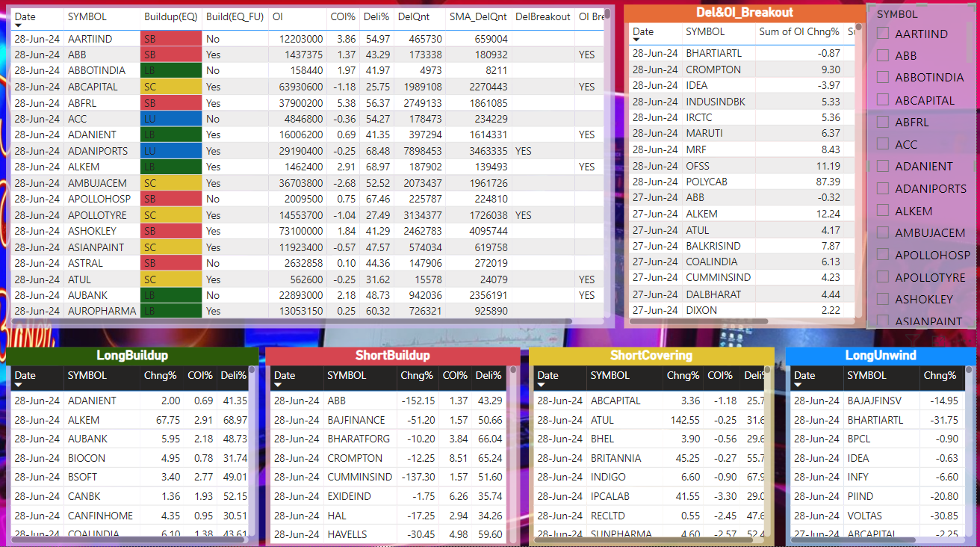Image resolution: width=980 pixels, height=547 pixels.
Task: Click the SYMBOL slicer header label
Action: [x=897, y=13]
